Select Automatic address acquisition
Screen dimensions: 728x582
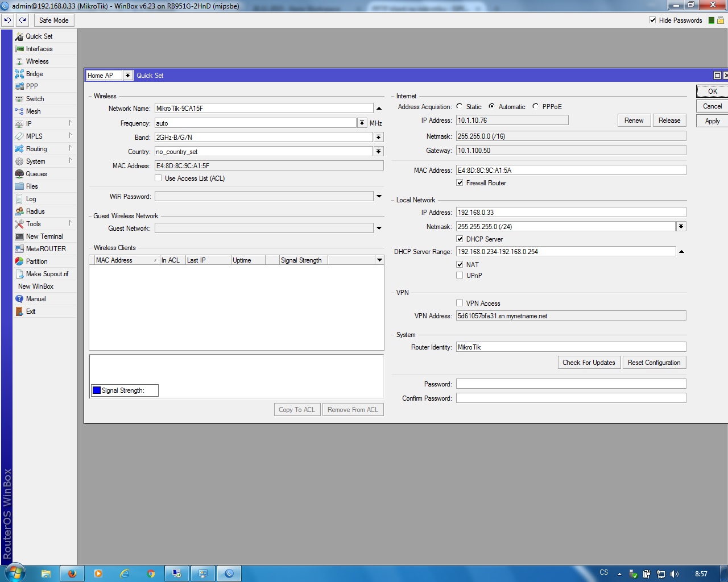491,106
